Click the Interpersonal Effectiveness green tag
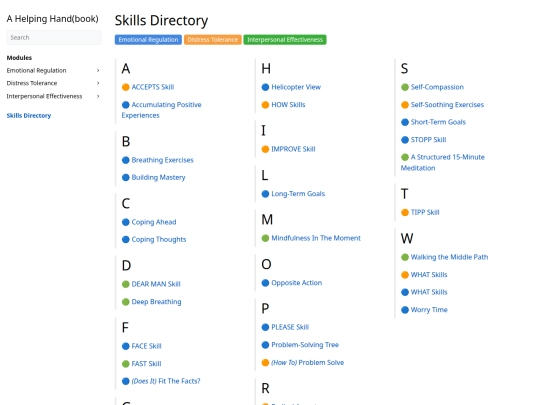This screenshot has height=405, width=540. [285, 40]
